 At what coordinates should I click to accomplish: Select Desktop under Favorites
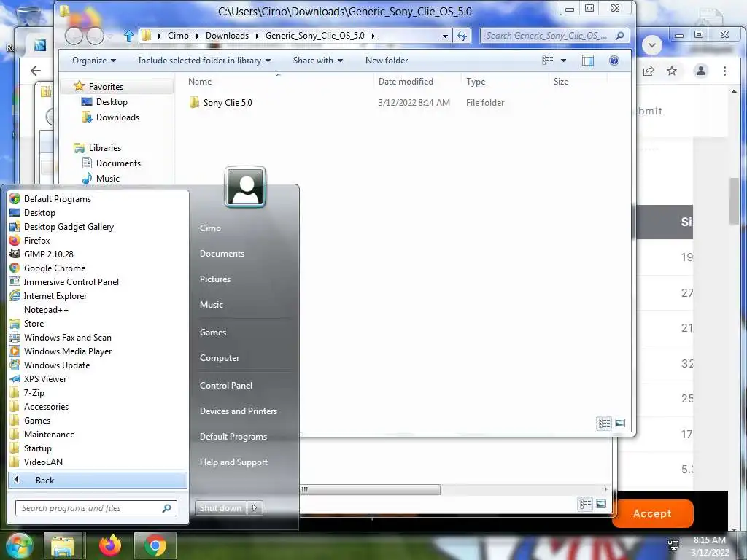[x=112, y=102]
